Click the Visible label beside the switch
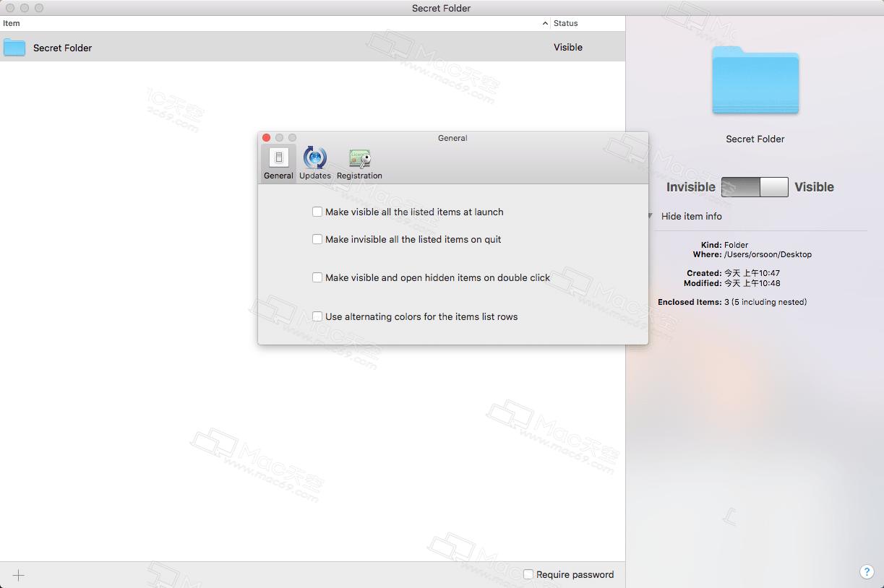 click(814, 187)
